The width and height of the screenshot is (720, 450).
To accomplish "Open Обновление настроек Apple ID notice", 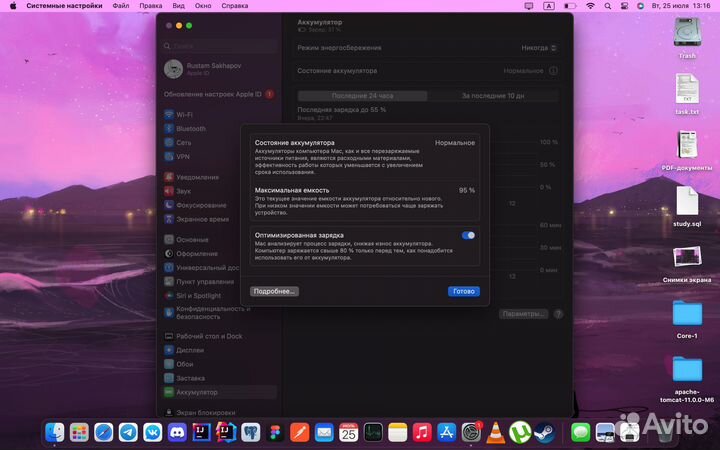I will [219, 94].
